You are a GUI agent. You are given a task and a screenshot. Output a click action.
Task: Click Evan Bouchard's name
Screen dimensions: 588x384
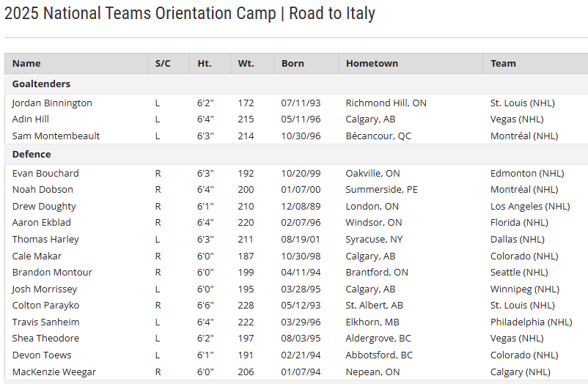(45, 174)
